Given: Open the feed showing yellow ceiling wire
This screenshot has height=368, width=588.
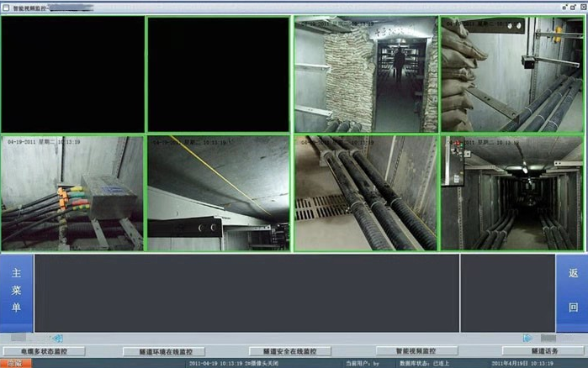Looking at the screenshot, I should tap(219, 193).
